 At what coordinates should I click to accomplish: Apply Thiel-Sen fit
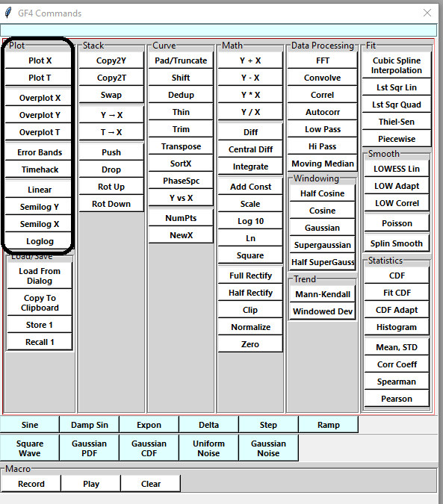pos(397,122)
